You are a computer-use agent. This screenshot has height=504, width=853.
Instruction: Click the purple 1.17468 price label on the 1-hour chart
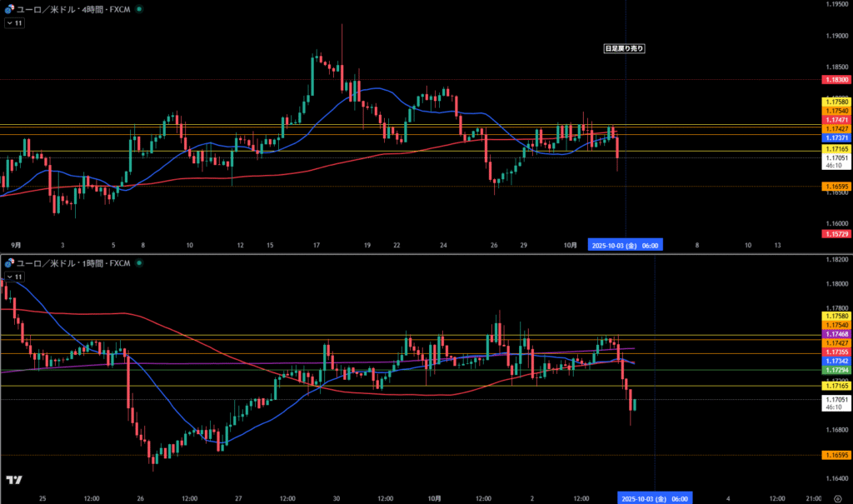point(836,333)
